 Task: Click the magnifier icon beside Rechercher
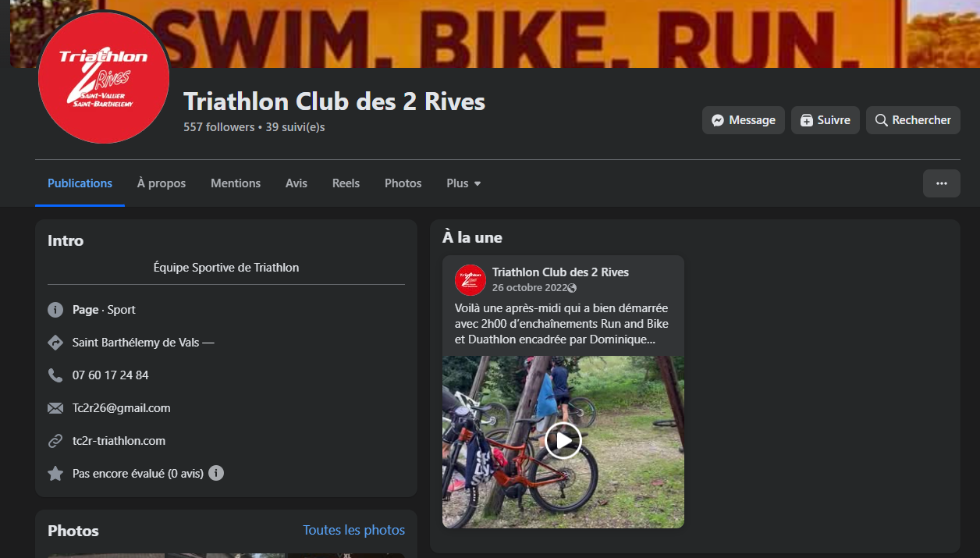click(x=882, y=120)
